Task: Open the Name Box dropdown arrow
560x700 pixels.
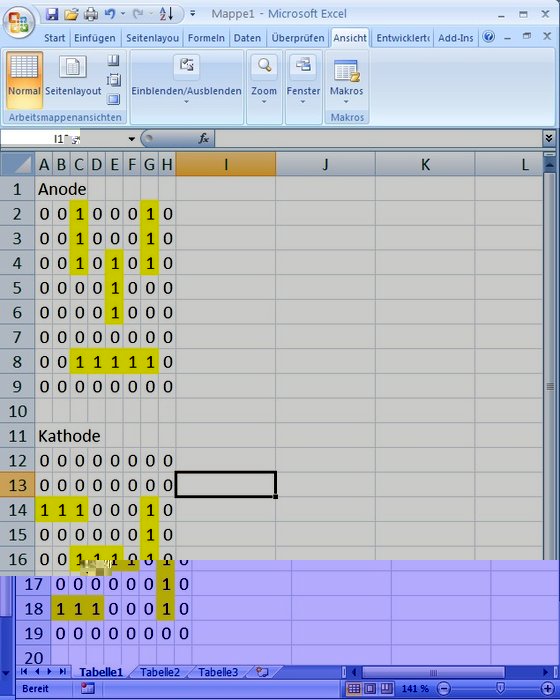Action: (131, 139)
